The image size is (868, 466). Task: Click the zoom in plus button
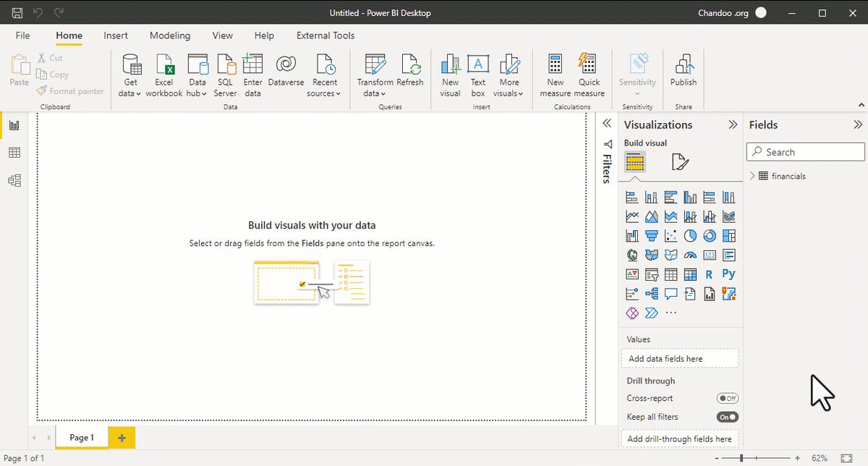(x=797, y=458)
